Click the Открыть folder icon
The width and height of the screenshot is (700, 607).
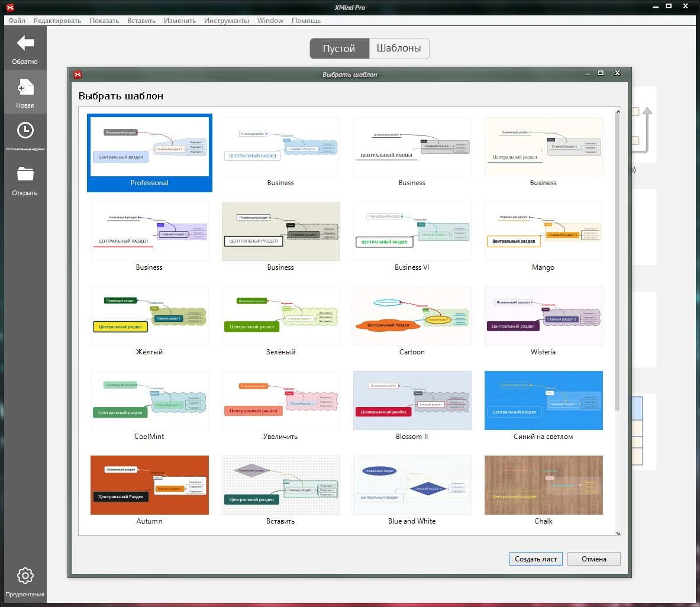[x=25, y=173]
